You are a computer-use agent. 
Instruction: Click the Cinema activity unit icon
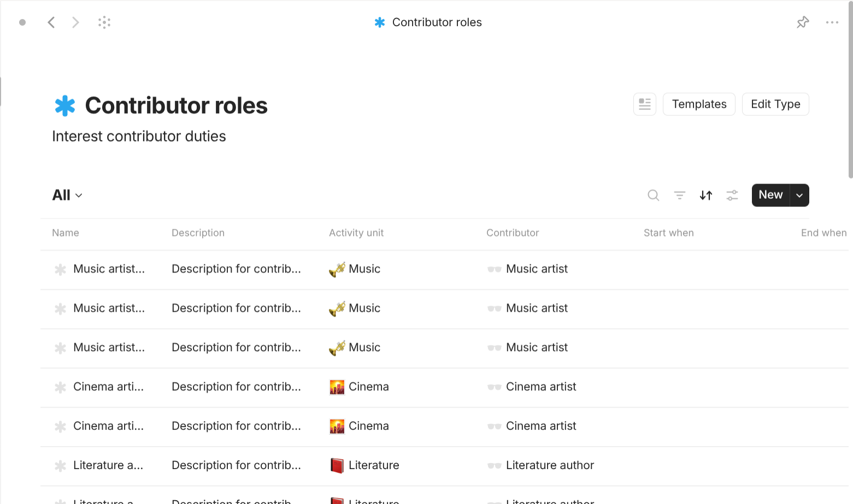point(337,387)
